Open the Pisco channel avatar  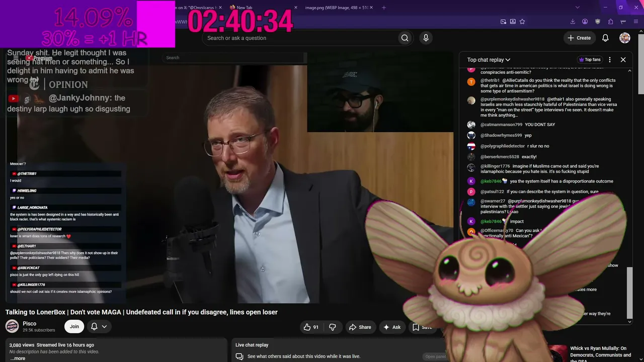[12, 326]
